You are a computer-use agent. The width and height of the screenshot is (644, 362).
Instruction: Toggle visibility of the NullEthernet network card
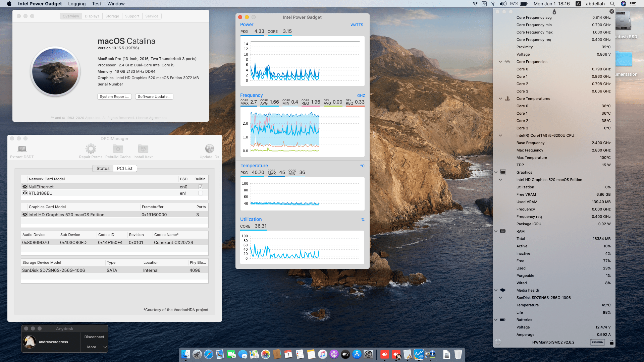click(x=24, y=187)
